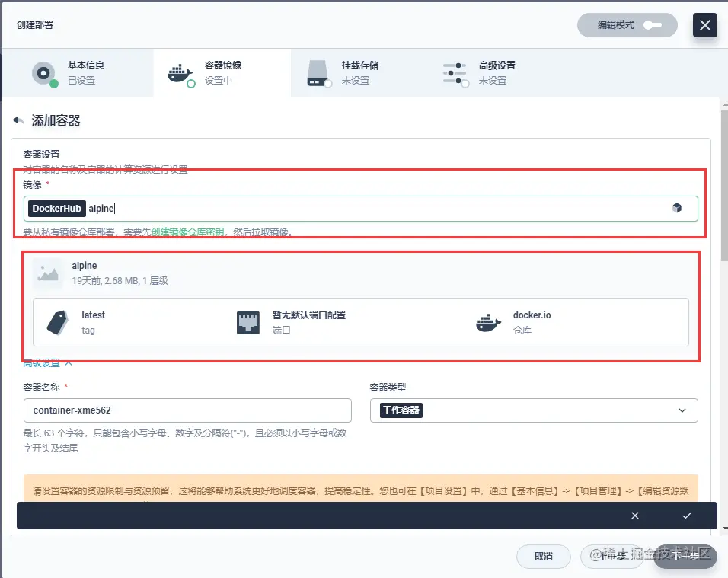The image size is (728, 578).
Task: Click the 上一步 button
Action: click(x=612, y=556)
